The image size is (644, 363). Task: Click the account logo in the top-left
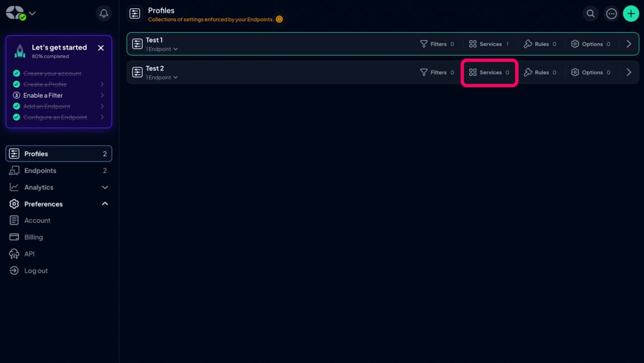(x=16, y=13)
